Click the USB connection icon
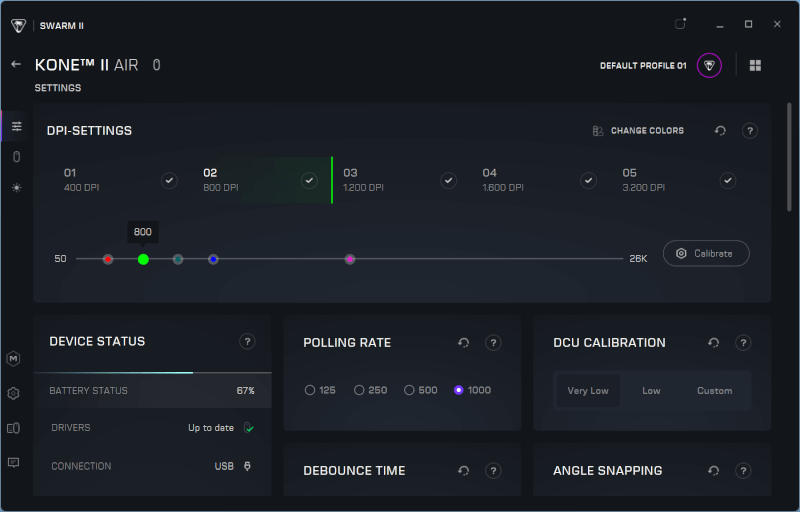Screen dimensions: 800x512 coord(247,466)
